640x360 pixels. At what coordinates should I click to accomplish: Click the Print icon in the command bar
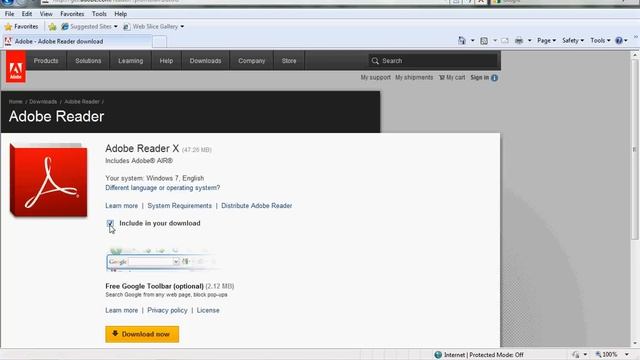(x=519, y=40)
